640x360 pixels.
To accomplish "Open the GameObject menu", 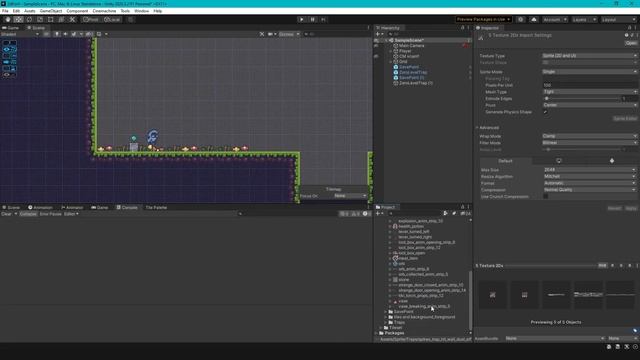I will tap(51, 11).
